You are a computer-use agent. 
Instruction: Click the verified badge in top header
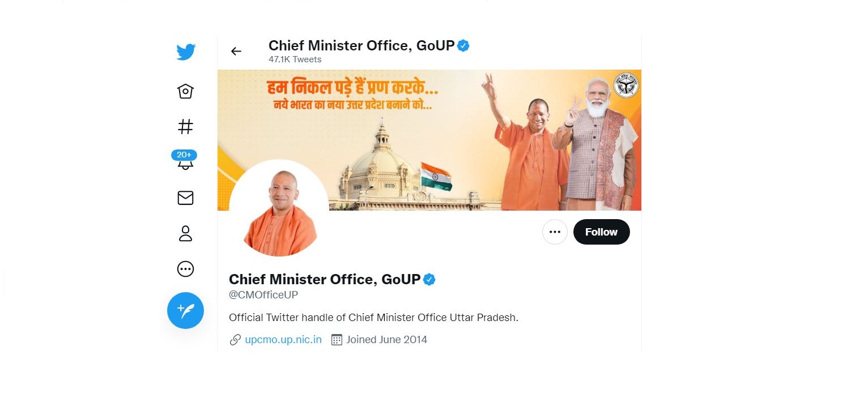463,46
